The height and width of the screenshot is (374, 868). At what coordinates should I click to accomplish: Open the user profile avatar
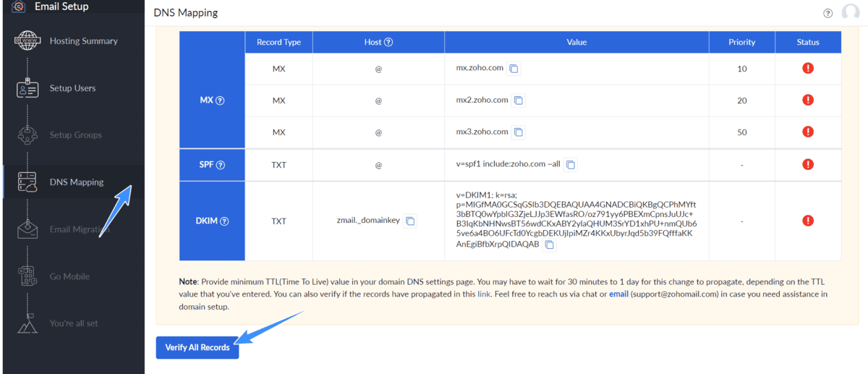click(851, 12)
